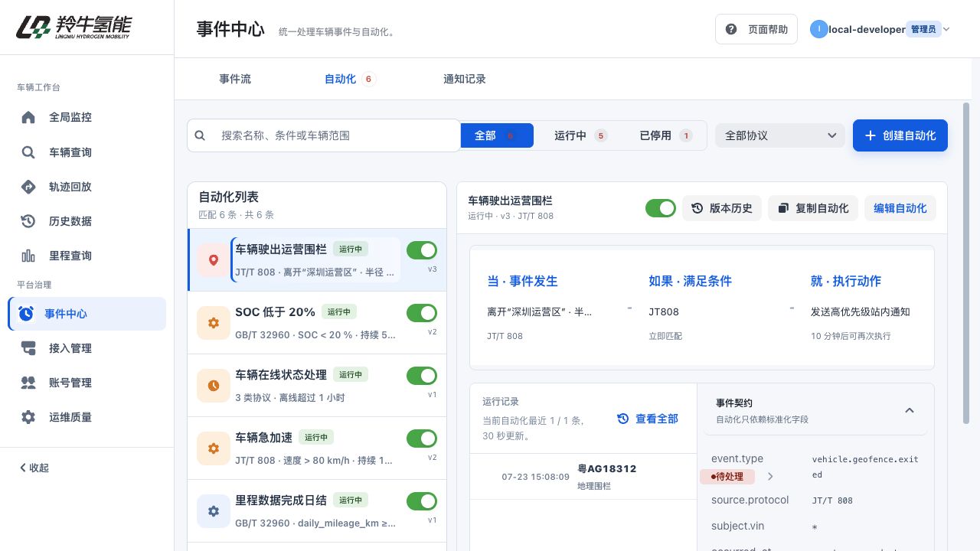The height and width of the screenshot is (551, 980).
Task: Click the vehicle.geofence.exited value
Action: 865,467
